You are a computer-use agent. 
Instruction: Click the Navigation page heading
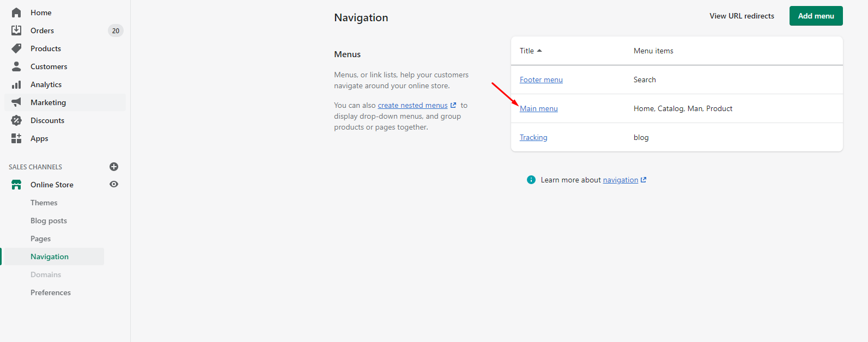[361, 17]
